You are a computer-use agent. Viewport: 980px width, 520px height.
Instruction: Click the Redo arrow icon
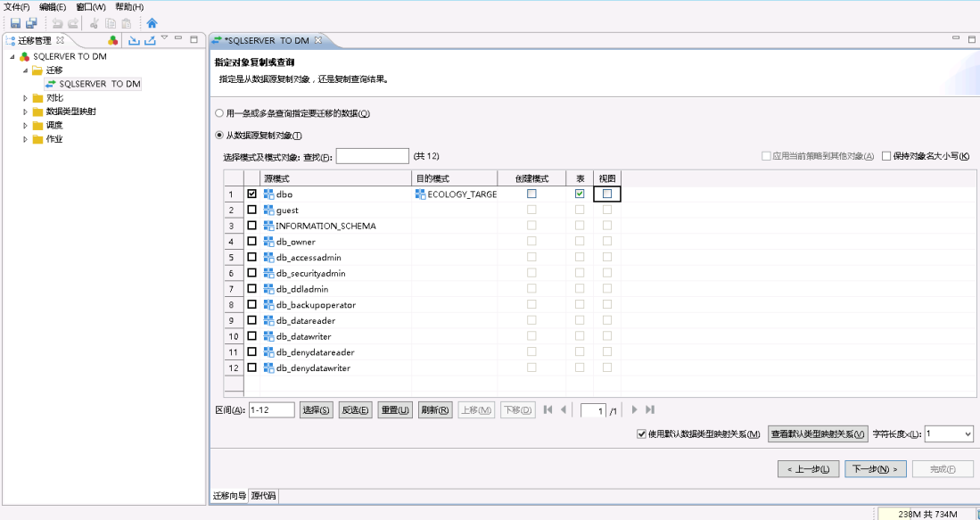click(72, 24)
